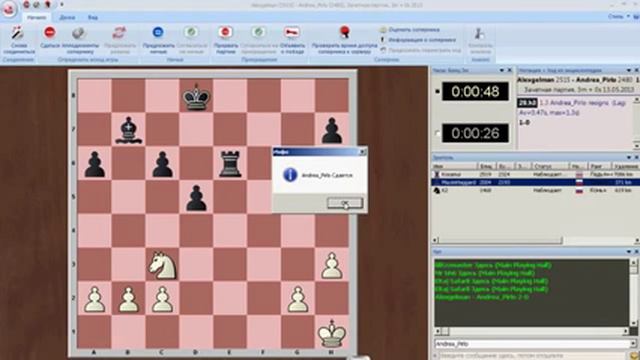Click the black king on d8
The width and height of the screenshot is (640, 360).
click(196, 97)
